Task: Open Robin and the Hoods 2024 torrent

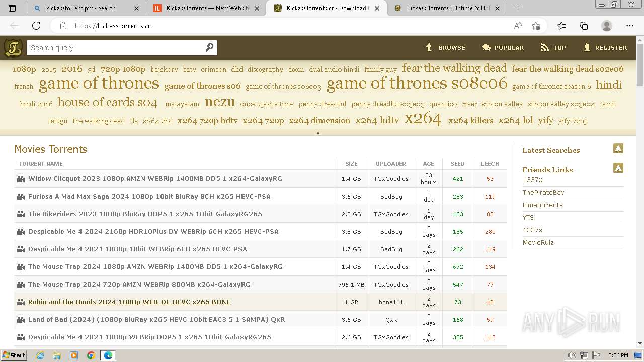Action: [x=129, y=302]
